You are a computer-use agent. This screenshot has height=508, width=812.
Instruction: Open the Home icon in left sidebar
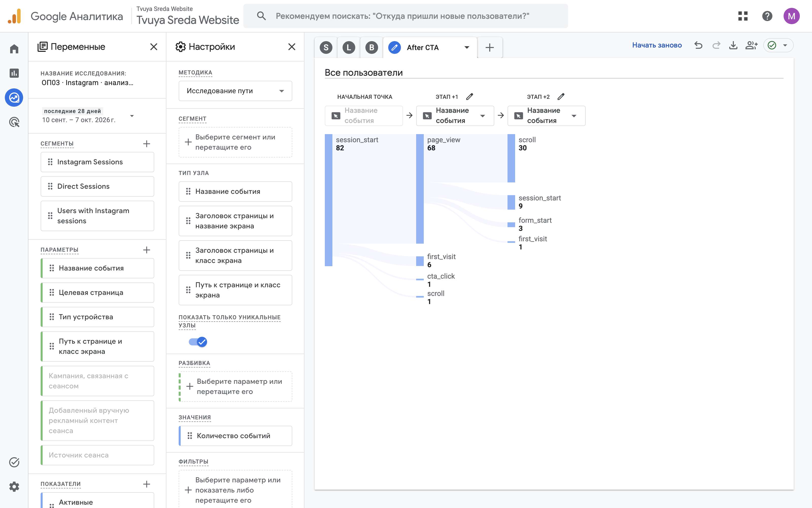[14, 49]
